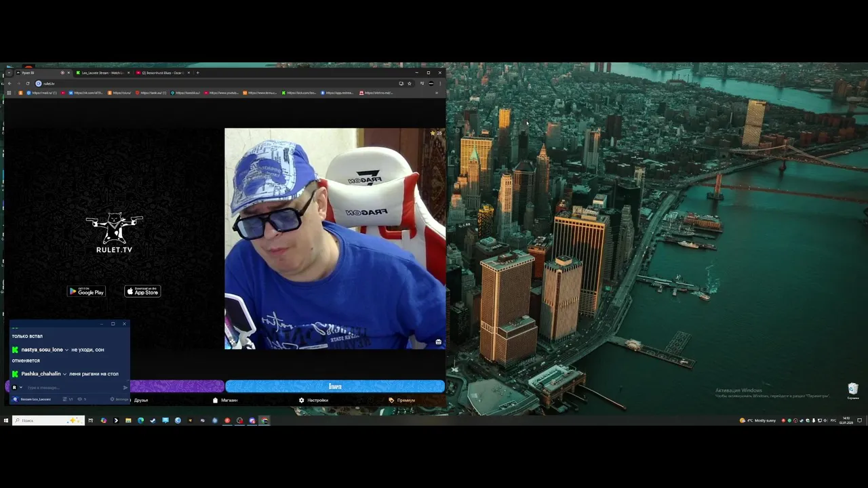This screenshot has width=868, height=488.
Task: Open Chrome from the taskbar
Action: [264, 420]
